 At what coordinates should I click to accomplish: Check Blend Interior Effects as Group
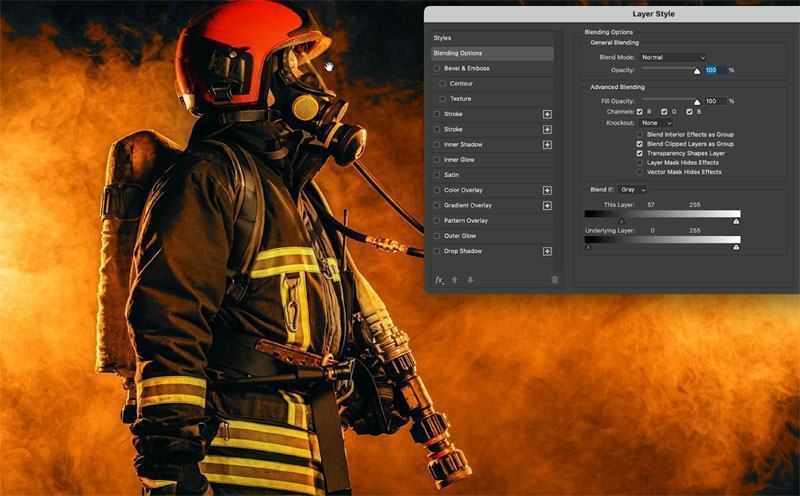pos(640,134)
